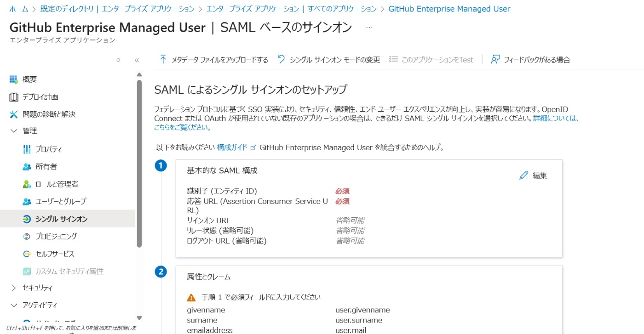Click the ロールと管理者 person icon

pos(27,184)
